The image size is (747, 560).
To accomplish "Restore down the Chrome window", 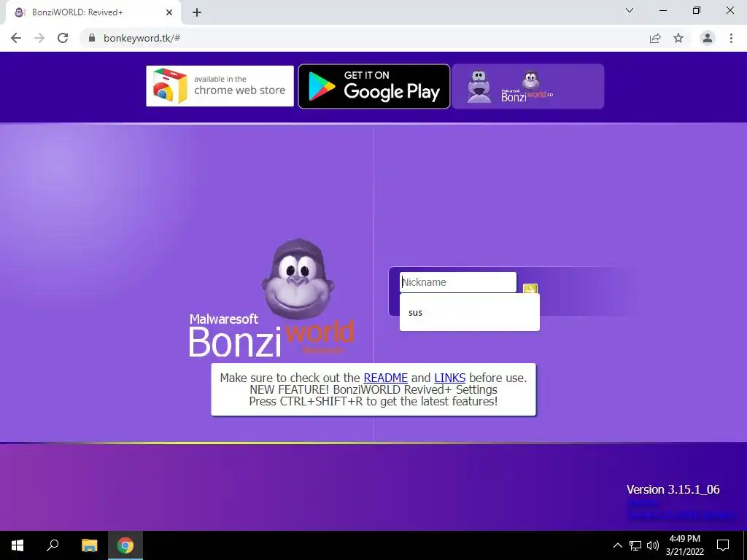I will click(697, 10).
